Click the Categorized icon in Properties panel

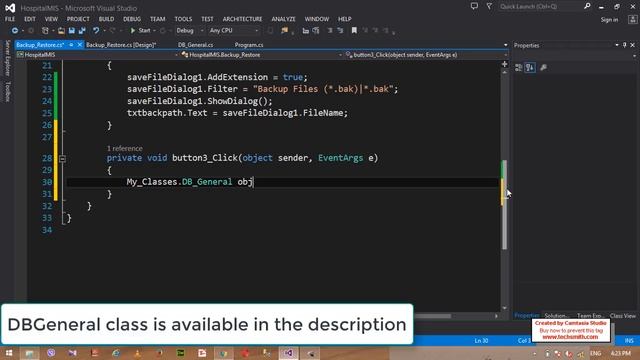[519, 68]
